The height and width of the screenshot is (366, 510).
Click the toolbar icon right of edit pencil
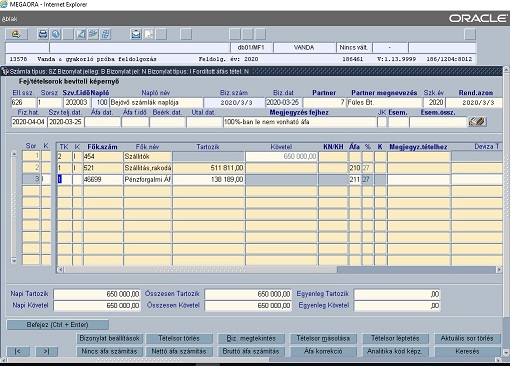(x=93, y=34)
